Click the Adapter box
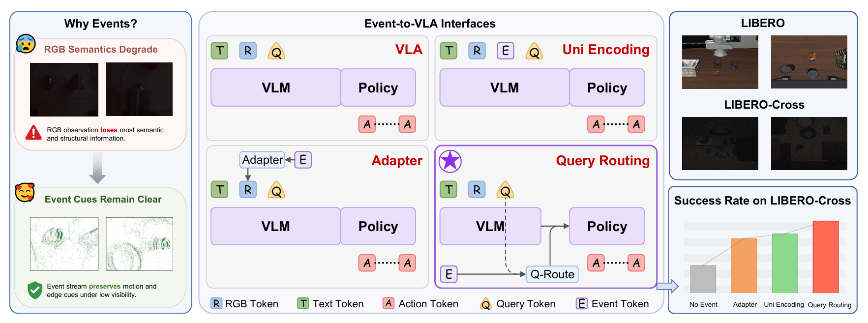 pos(263,160)
